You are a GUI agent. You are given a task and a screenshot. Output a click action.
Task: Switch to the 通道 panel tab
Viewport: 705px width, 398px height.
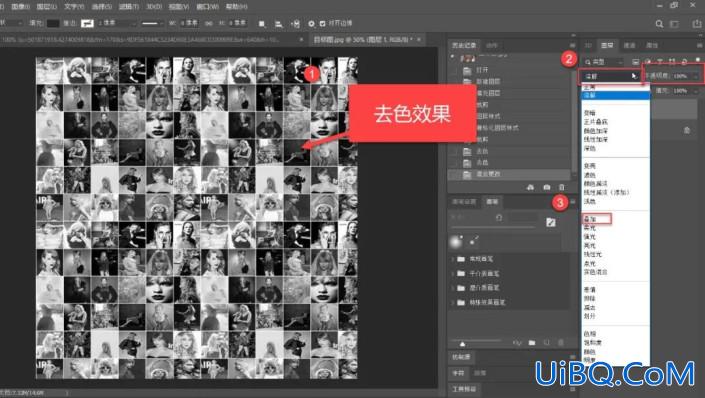coord(629,45)
